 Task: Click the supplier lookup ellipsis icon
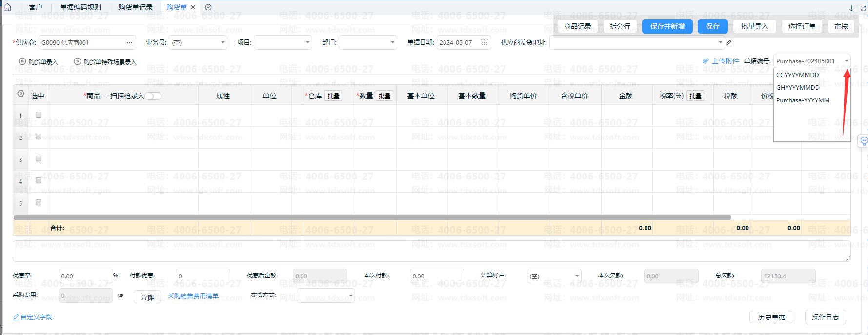click(x=129, y=43)
